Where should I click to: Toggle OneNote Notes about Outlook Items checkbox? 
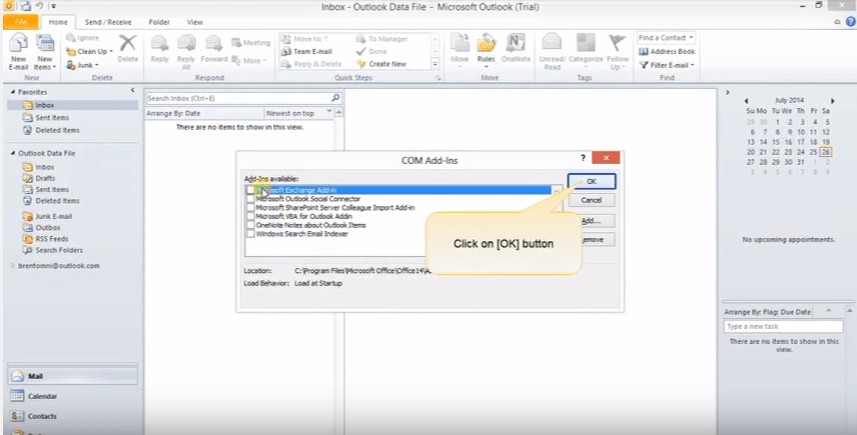click(250, 225)
